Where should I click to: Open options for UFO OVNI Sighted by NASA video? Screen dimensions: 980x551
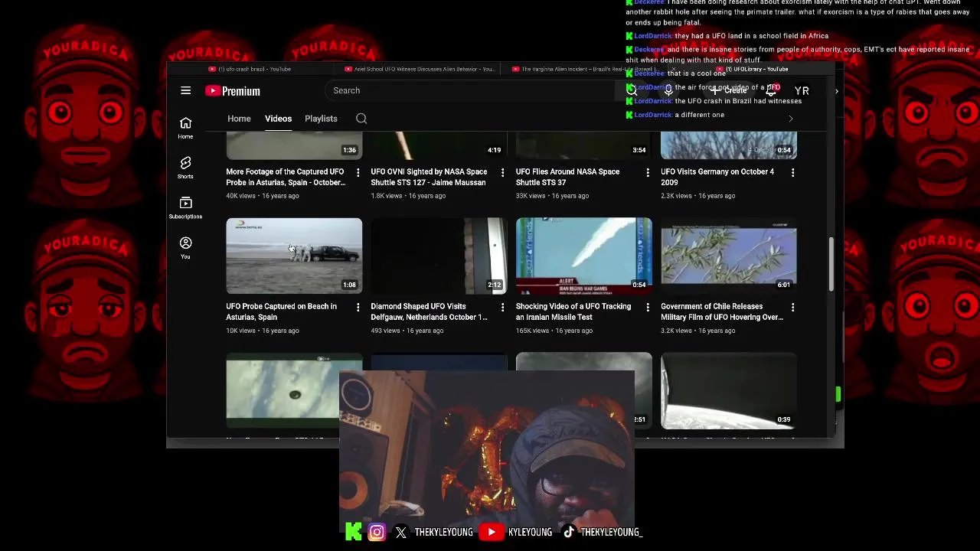coord(502,173)
